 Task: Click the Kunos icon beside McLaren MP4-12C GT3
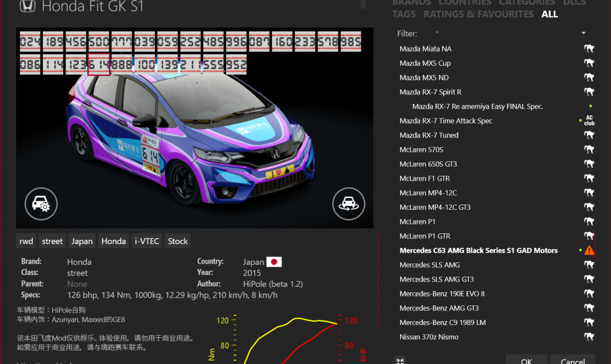click(x=589, y=207)
